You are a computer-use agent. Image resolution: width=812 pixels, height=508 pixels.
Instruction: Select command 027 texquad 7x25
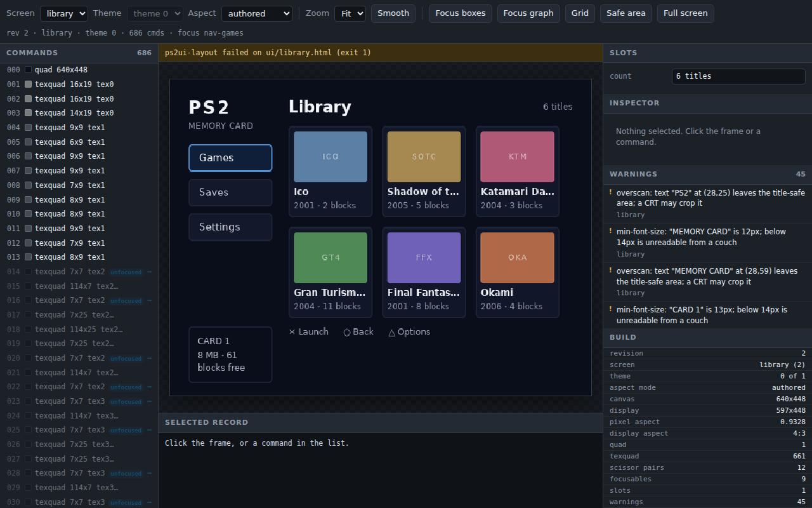coord(79,459)
